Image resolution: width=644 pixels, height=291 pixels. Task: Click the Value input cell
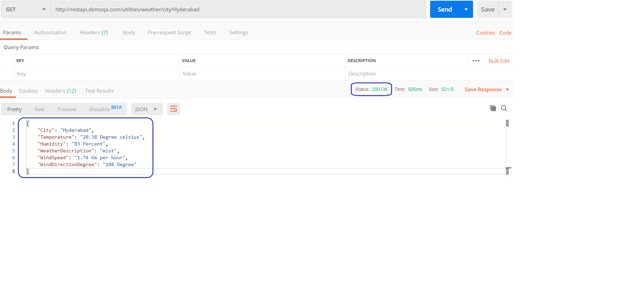pos(262,74)
